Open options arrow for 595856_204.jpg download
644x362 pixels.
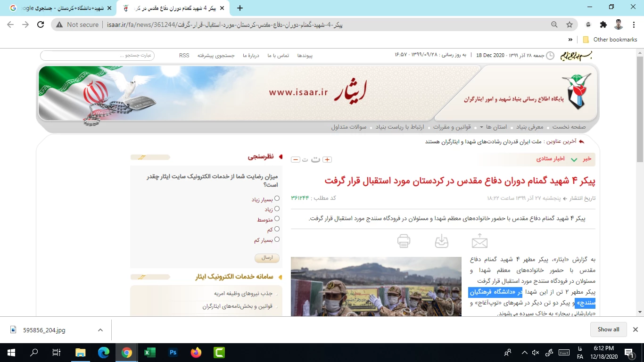click(100, 330)
